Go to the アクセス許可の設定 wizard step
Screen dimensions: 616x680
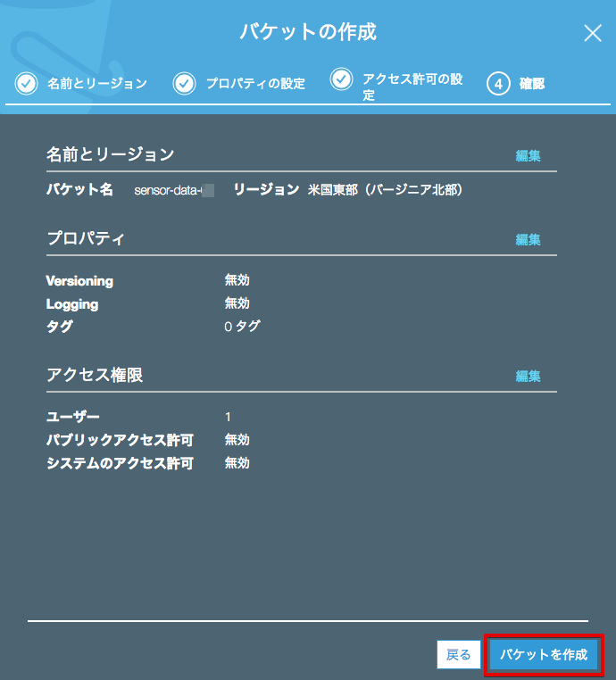pos(412,87)
